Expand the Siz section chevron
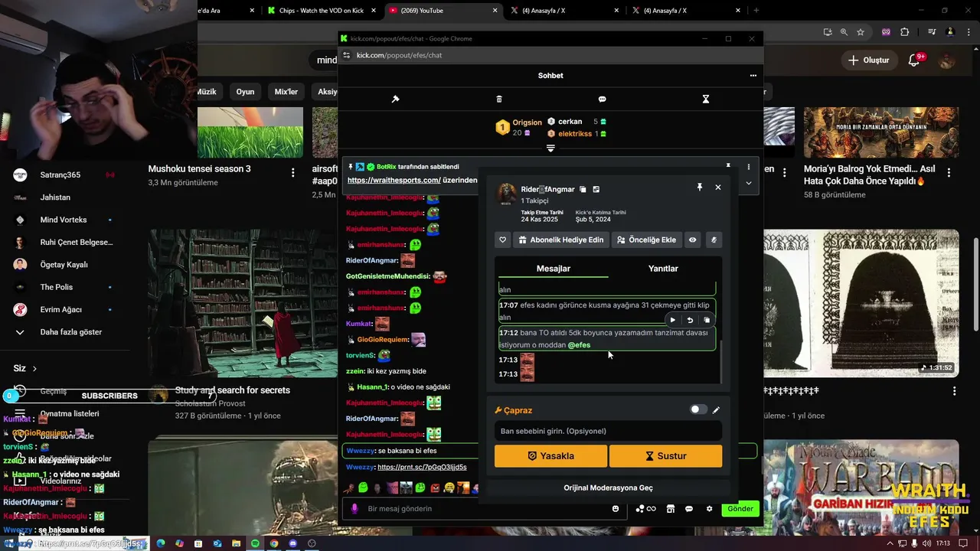The height and width of the screenshot is (551, 980). (34, 369)
